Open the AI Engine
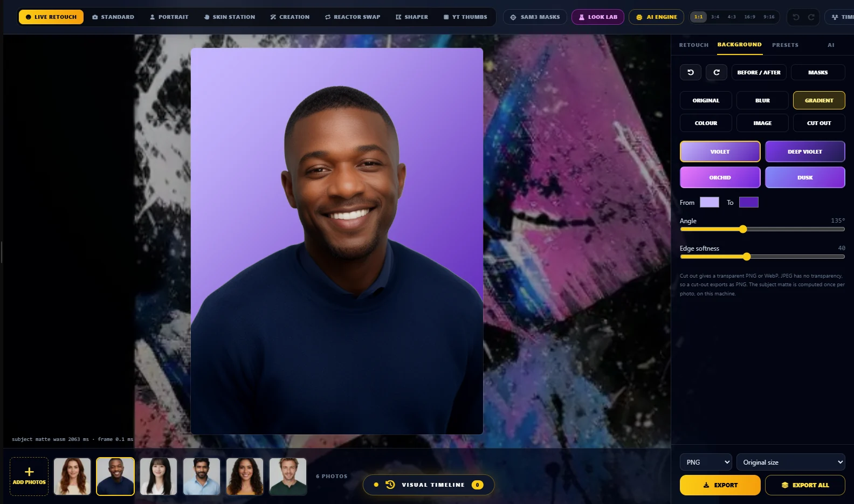The height and width of the screenshot is (504, 854). (x=656, y=17)
